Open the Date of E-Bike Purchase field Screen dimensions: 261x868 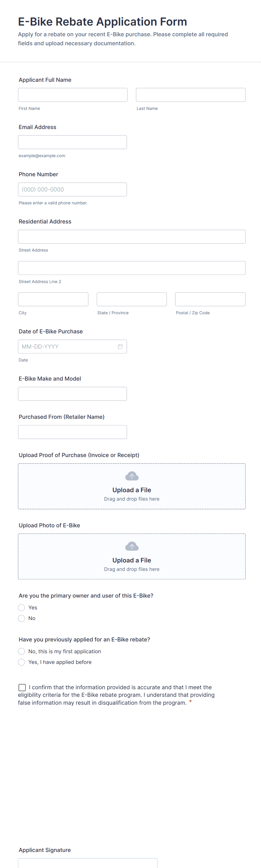(x=67, y=346)
